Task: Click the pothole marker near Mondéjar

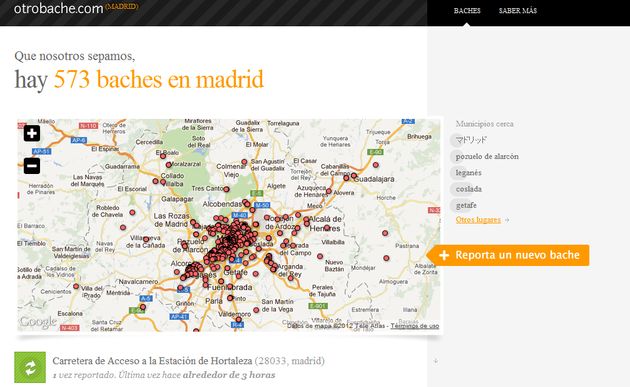Action: pyautogui.click(x=386, y=258)
